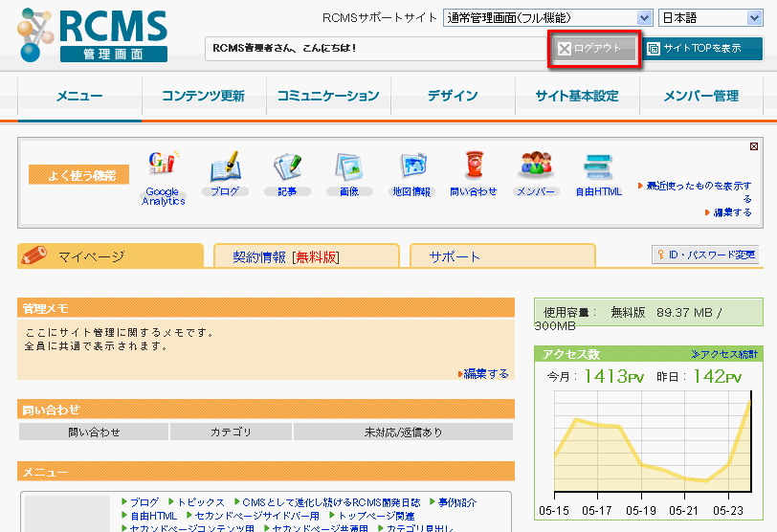This screenshot has height=532, width=777.
Task: Open the デザイン navigation item
Action: click(453, 96)
